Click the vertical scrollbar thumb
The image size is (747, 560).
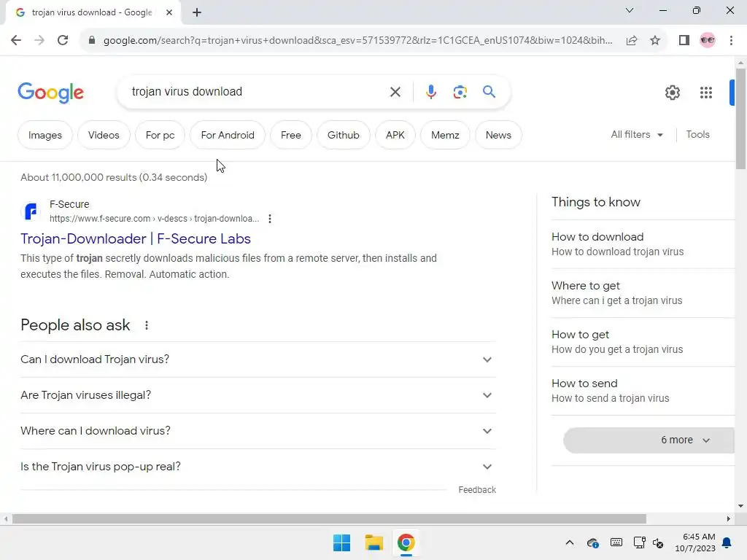coord(740,119)
